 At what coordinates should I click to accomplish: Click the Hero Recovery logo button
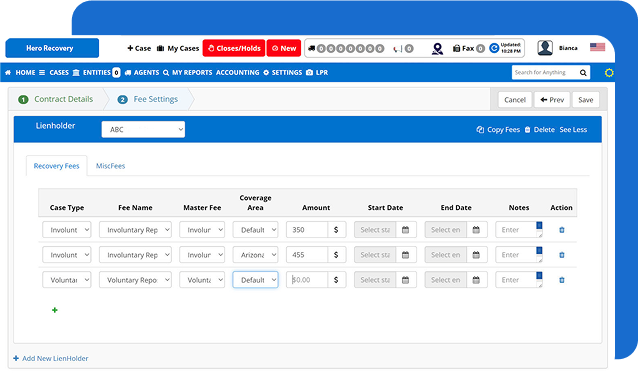tap(52, 48)
